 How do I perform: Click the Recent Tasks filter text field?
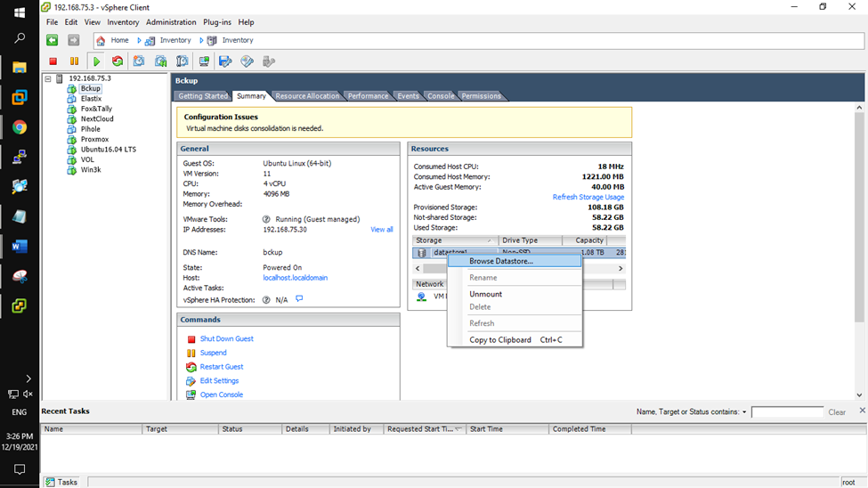click(787, 412)
